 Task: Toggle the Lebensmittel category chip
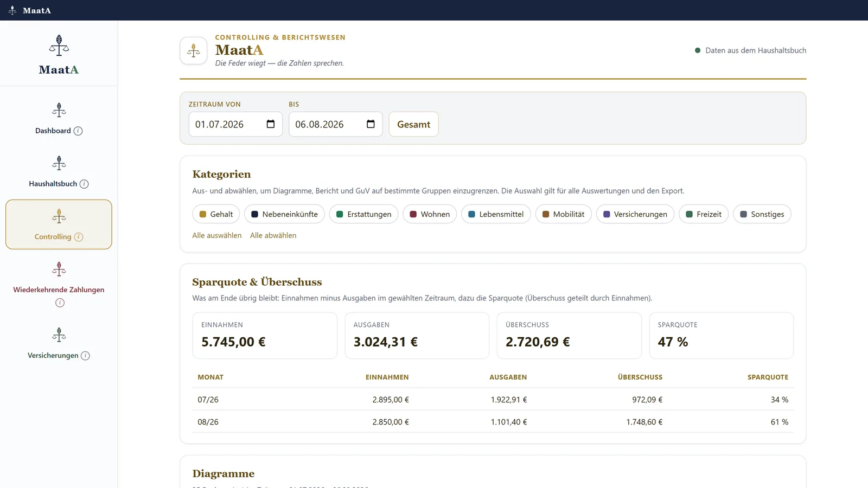[496, 214]
